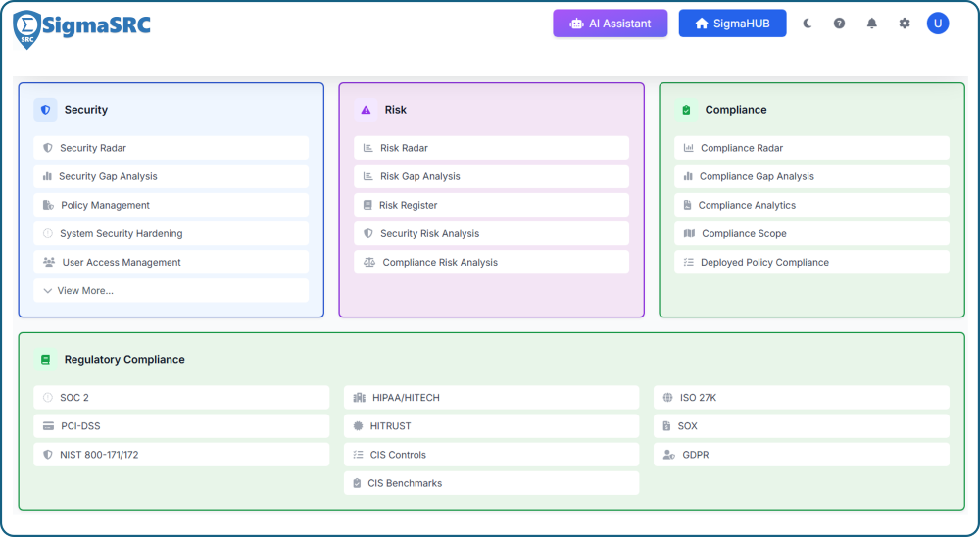The image size is (980, 537).
Task: Click the SOX invoice file icon
Action: pos(666,426)
